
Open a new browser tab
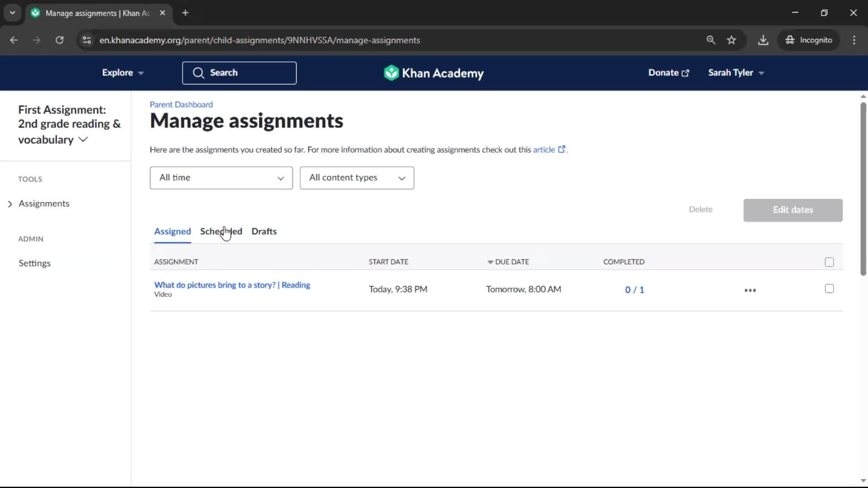(x=185, y=13)
